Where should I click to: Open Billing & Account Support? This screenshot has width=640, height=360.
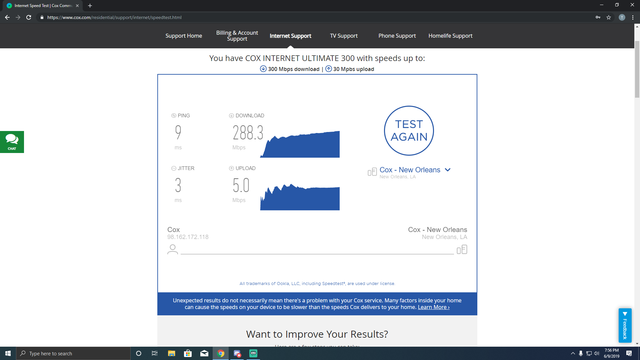coord(237,36)
